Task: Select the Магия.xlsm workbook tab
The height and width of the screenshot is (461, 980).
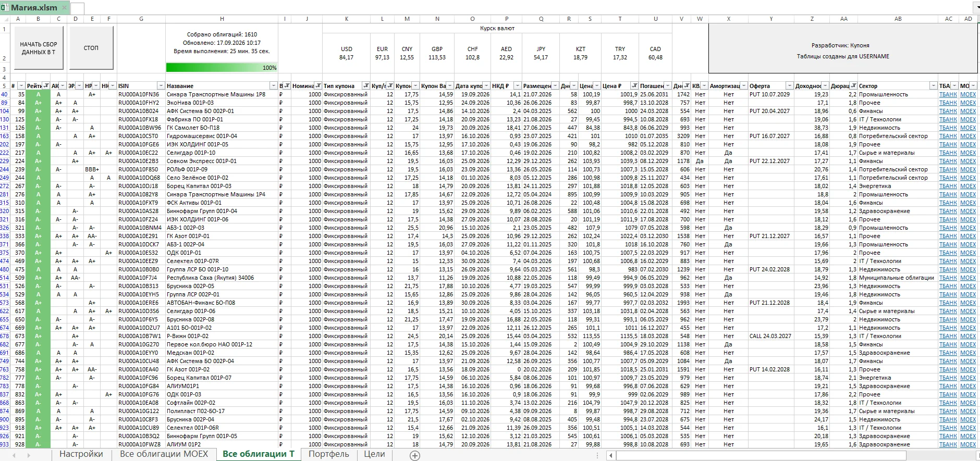Action: click(34, 8)
